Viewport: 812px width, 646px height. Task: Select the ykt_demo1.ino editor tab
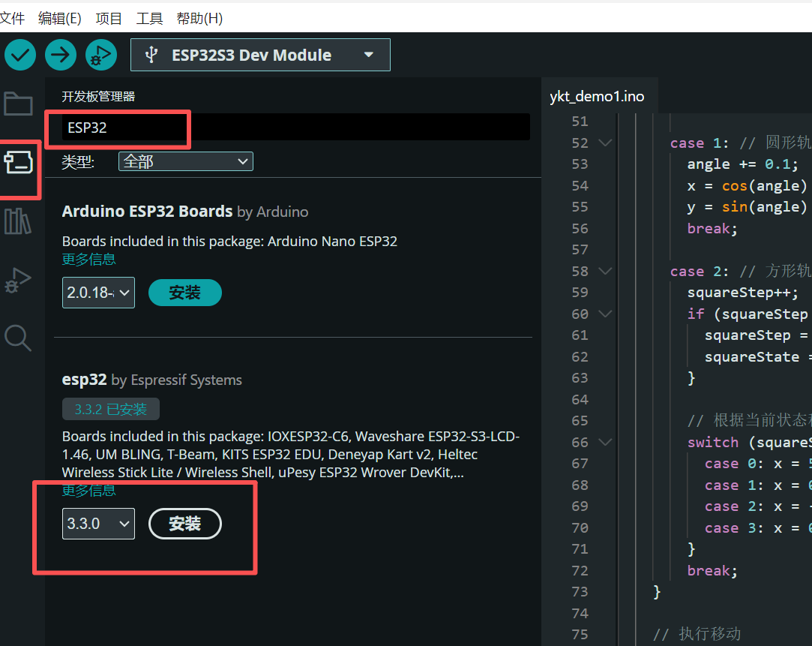pos(597,96)
